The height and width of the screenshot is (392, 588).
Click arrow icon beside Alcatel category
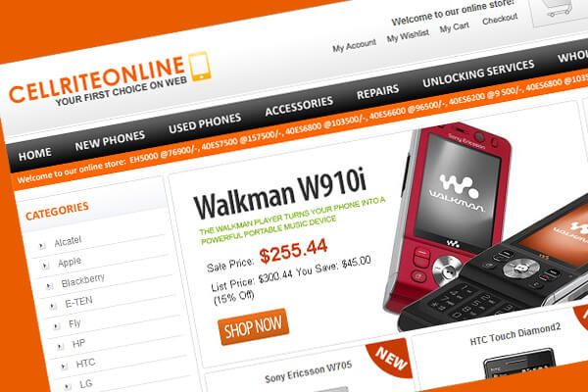(42, 246)
